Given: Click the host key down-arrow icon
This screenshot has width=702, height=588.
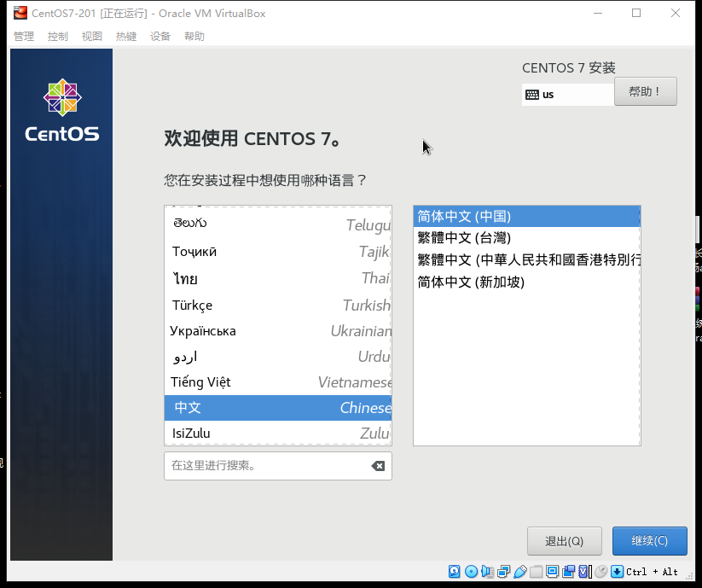Looking at the screenshot, I should [617, 572].
